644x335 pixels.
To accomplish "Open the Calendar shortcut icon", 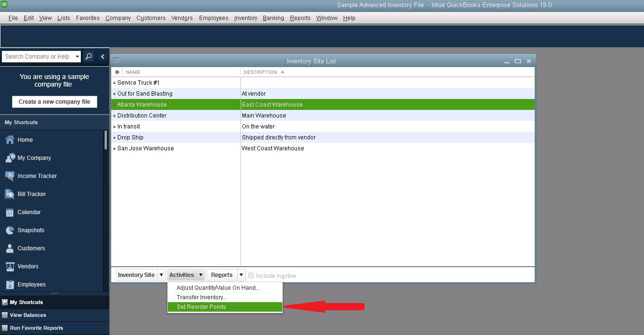I will tap(10, 212).
